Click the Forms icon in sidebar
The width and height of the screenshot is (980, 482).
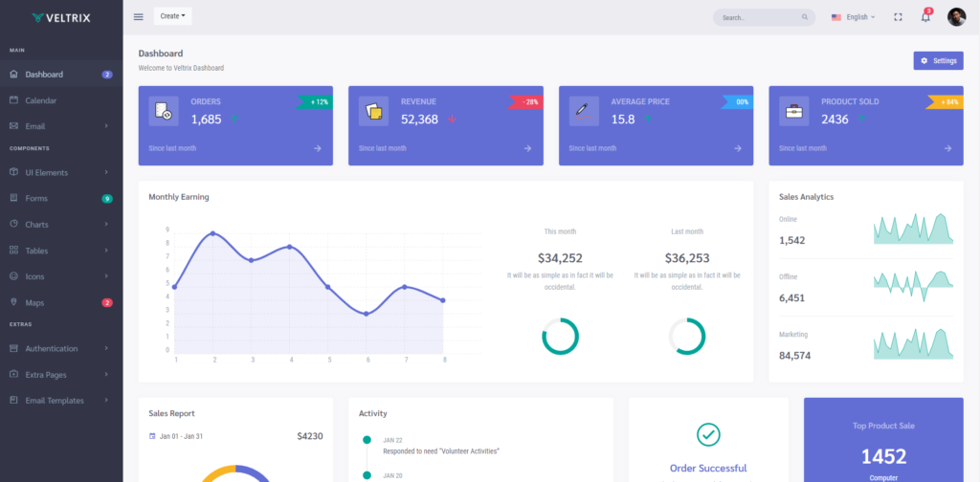[13, 198]
